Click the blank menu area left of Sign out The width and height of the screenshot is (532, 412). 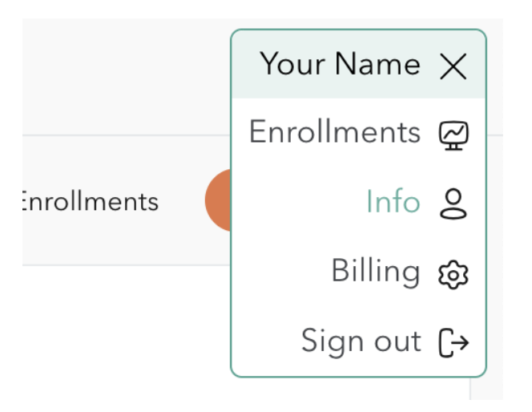pyautogui.click(x=264, y=342)
